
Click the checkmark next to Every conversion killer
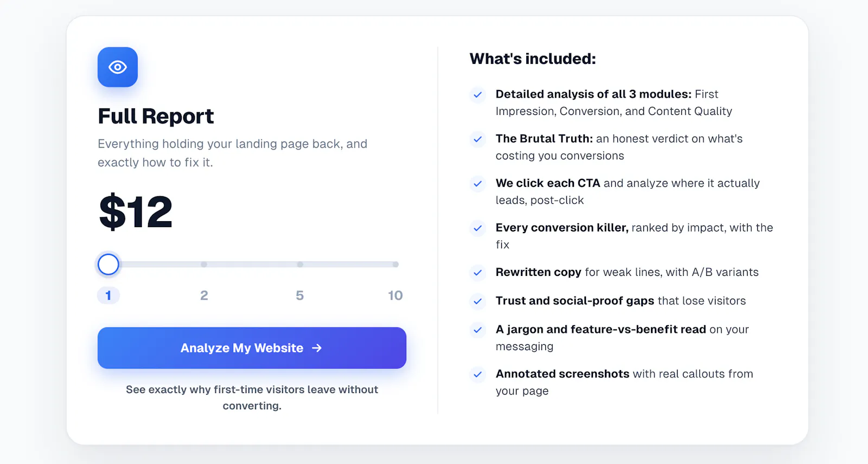[477, 228]
